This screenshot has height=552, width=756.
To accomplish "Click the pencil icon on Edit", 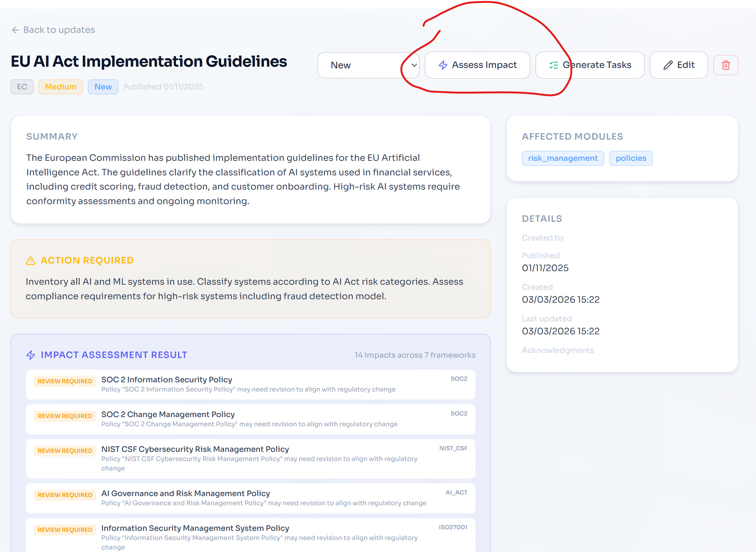I will click(668, 65).
